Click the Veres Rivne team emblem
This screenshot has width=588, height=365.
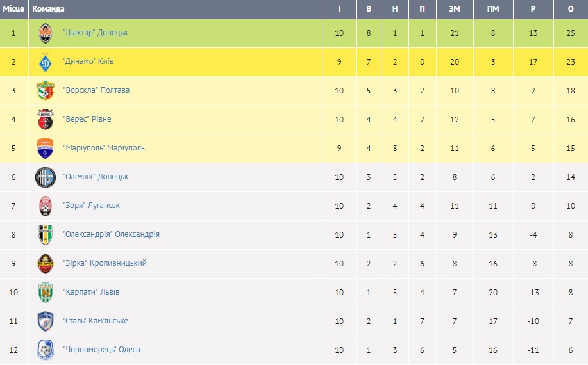[x=46, y=119]
